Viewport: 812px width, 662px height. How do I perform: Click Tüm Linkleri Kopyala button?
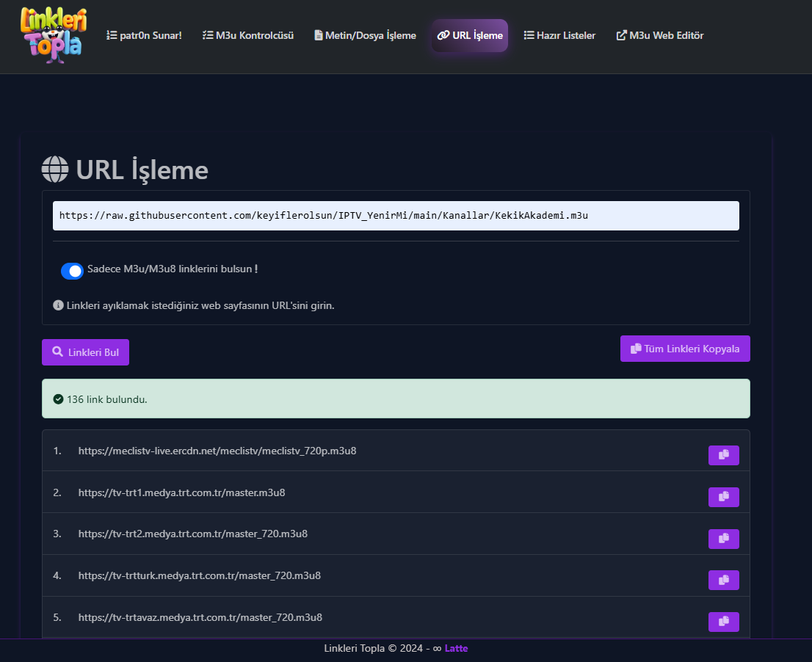pyautogui.click(x=684, y=349)
